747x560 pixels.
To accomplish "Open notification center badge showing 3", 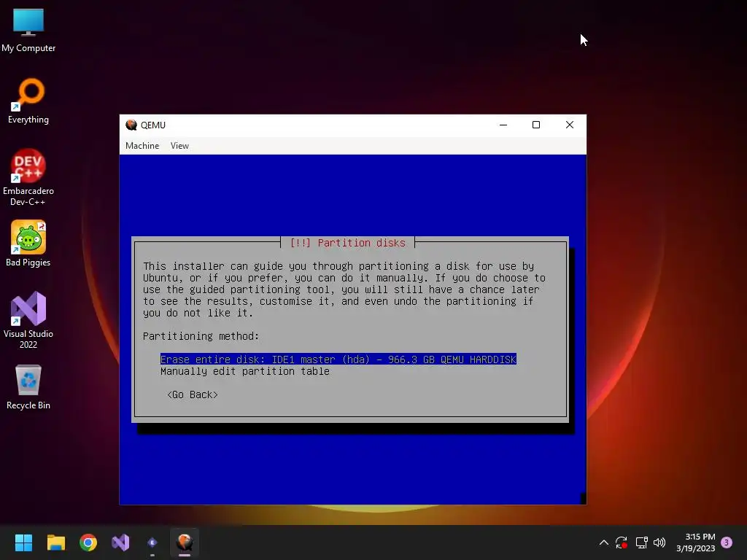I will (727, 542).
